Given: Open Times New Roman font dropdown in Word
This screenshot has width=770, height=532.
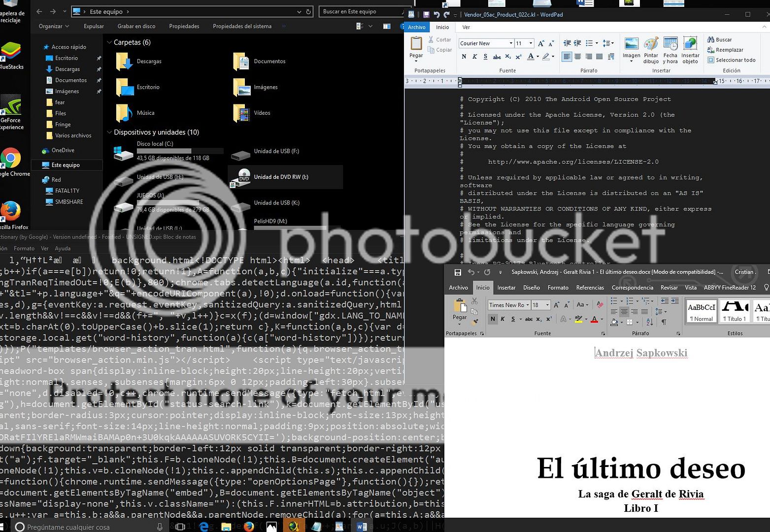Looking at the screenshot, I should 527,305.
